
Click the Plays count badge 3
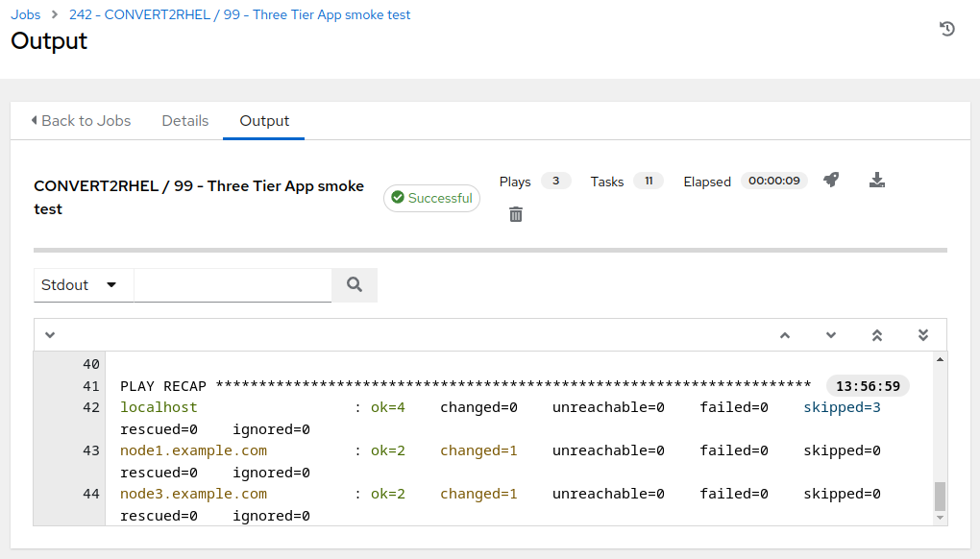pyautogui.click(x=555, y=182)
